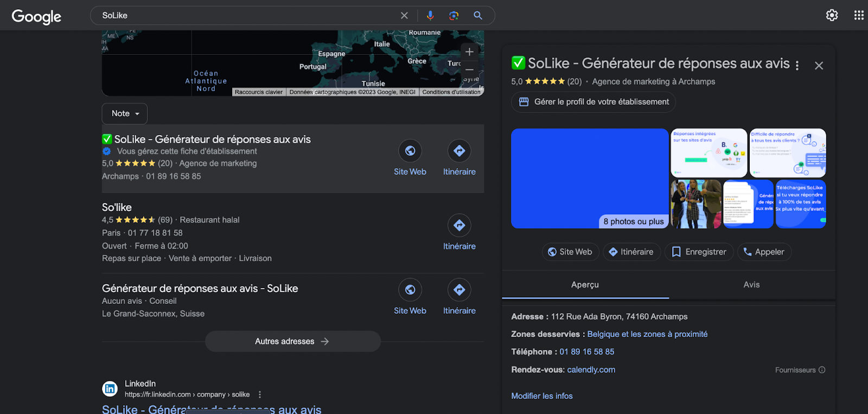868x414 pixels.
Task: Open the Note filter dropdown
Action: pos(125,113)
